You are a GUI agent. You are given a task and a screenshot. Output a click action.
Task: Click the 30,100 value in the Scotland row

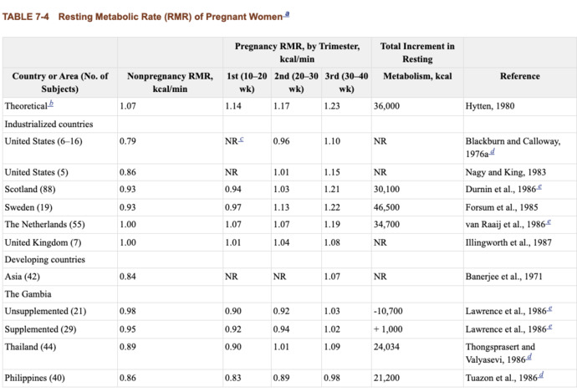tap(386, 190)
